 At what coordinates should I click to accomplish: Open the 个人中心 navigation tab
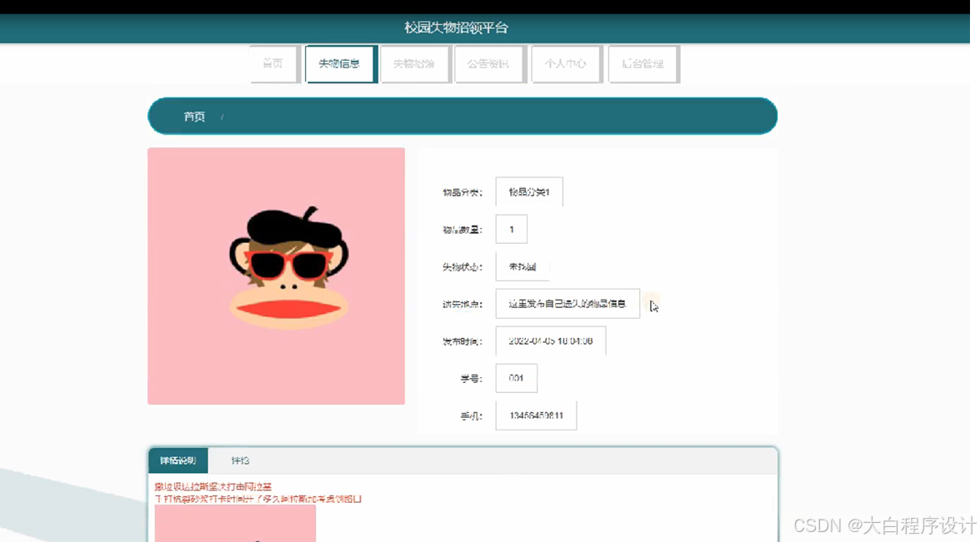[x=566, y=63]
